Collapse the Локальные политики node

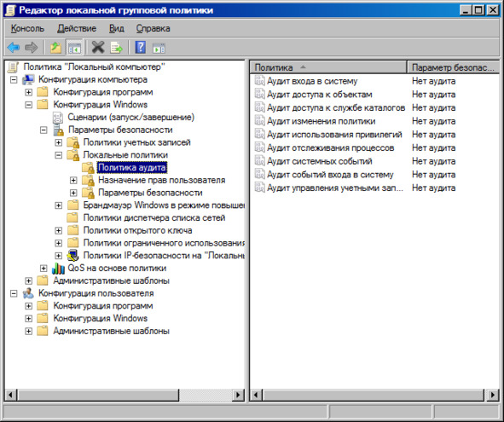(x=58, y=155)
